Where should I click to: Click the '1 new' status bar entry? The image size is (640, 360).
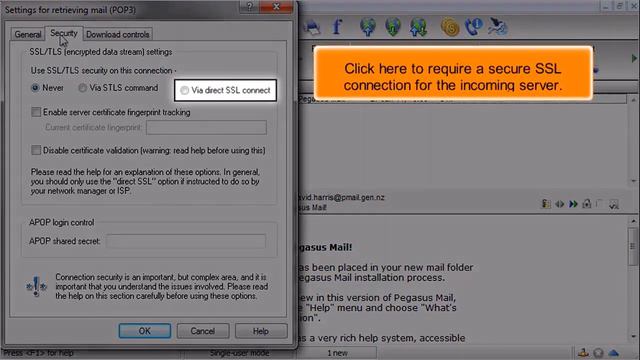pyautogui.click(x=338, y=353)
